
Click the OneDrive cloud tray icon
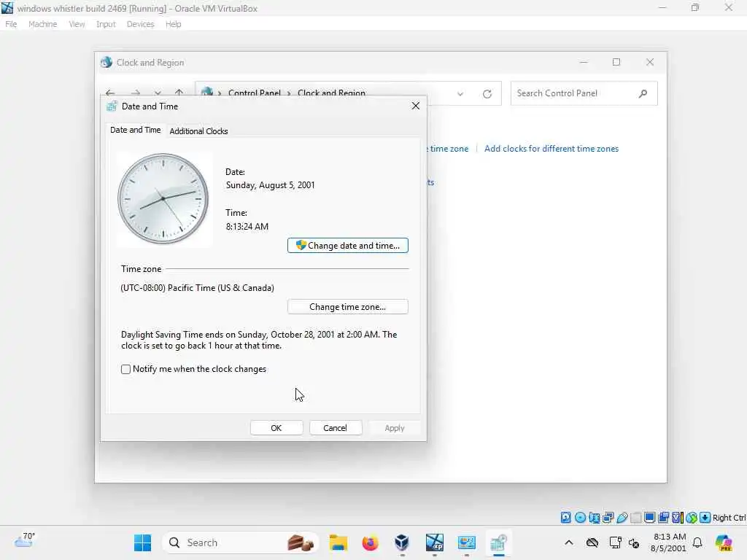[592, 542]
